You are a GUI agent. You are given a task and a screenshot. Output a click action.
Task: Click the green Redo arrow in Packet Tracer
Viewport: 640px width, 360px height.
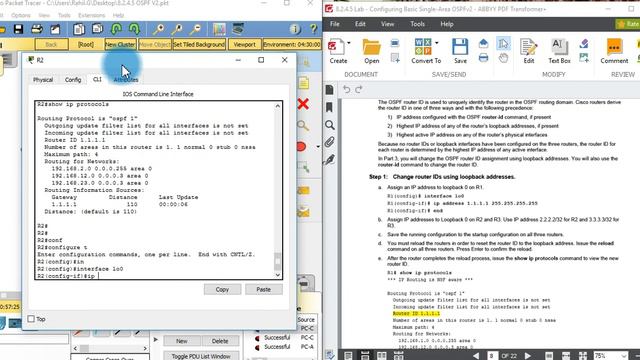point(134,29)
